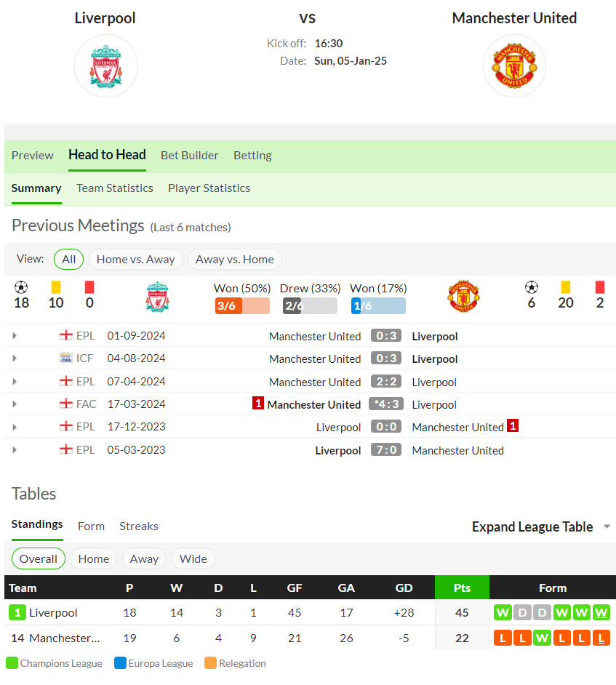Select the Home vs. Away view filter
Image resolution: width=616 pixels, height=685 pixels.
[135, 260]
